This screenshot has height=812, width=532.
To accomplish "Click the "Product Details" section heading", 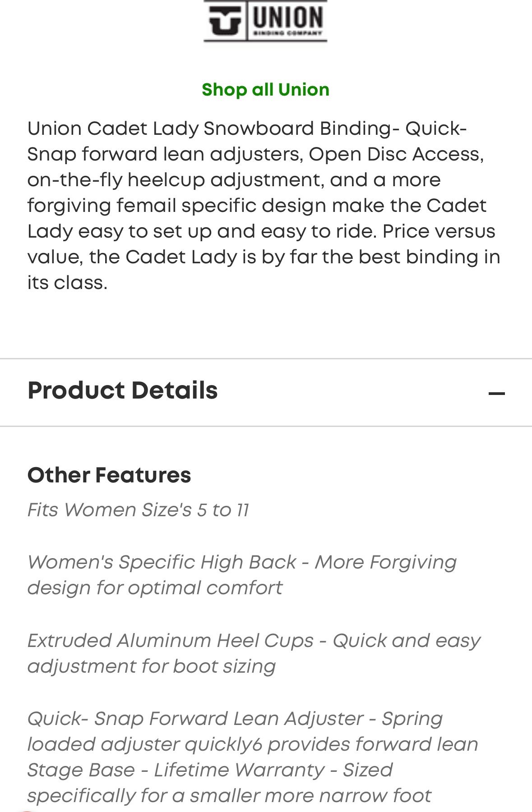I will [x=123, y=390].
